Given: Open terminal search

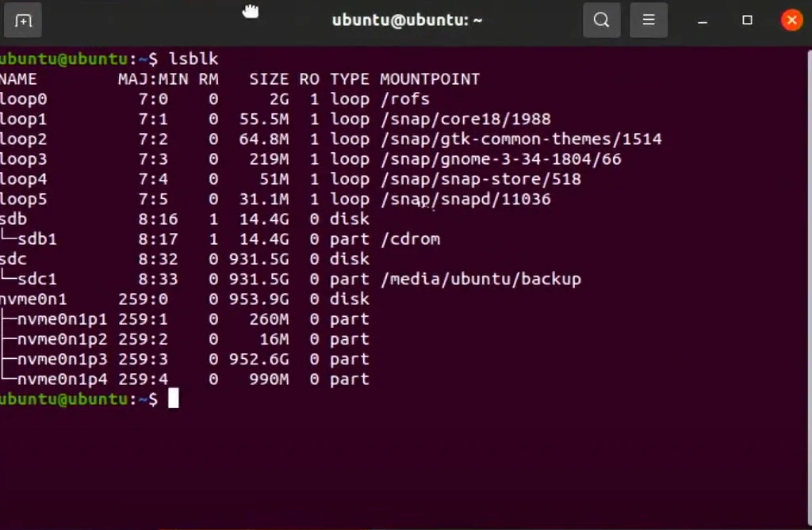Looking at the screenshot, I should 601,20.
